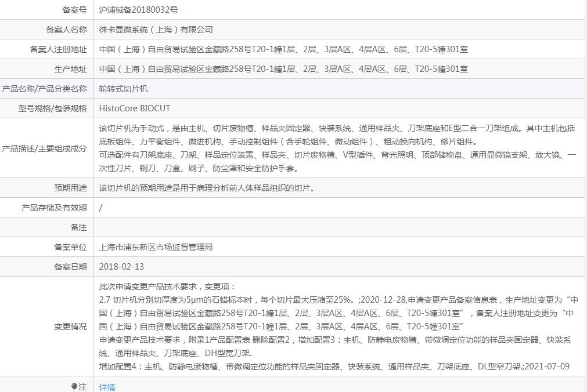The width and height of the screenshot is (587, 392).
Task: Click company name 徕卡显微系统（上海）有限公司
Action: click(x=156, y=30)
